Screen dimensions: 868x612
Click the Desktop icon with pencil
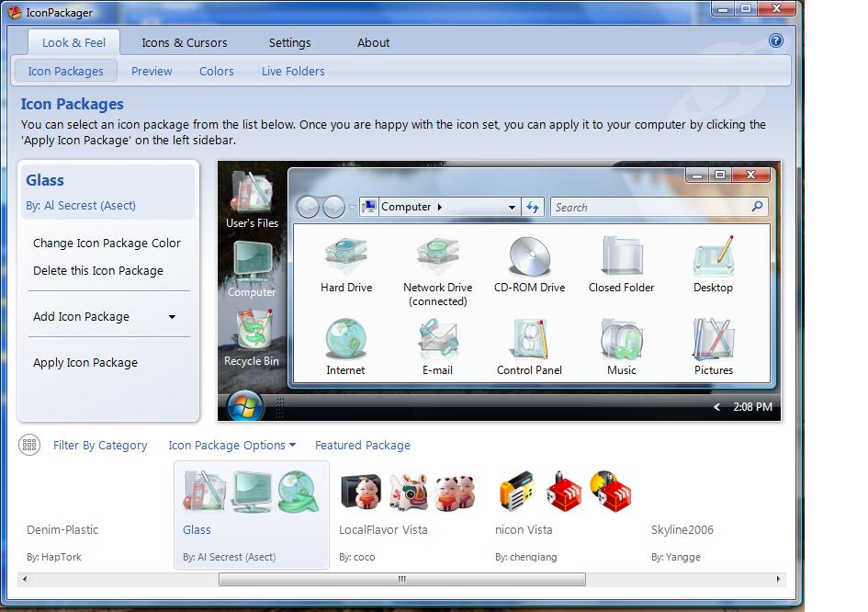pyautogui.click(x=714, y=256)
